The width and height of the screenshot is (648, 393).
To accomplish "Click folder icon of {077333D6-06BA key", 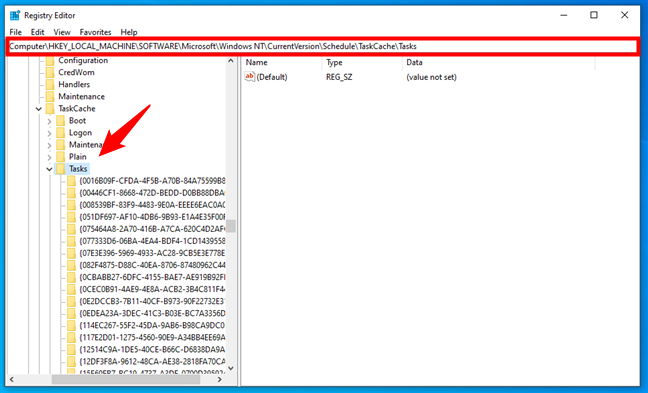I will pyautogui.click(x=71, y=241).
